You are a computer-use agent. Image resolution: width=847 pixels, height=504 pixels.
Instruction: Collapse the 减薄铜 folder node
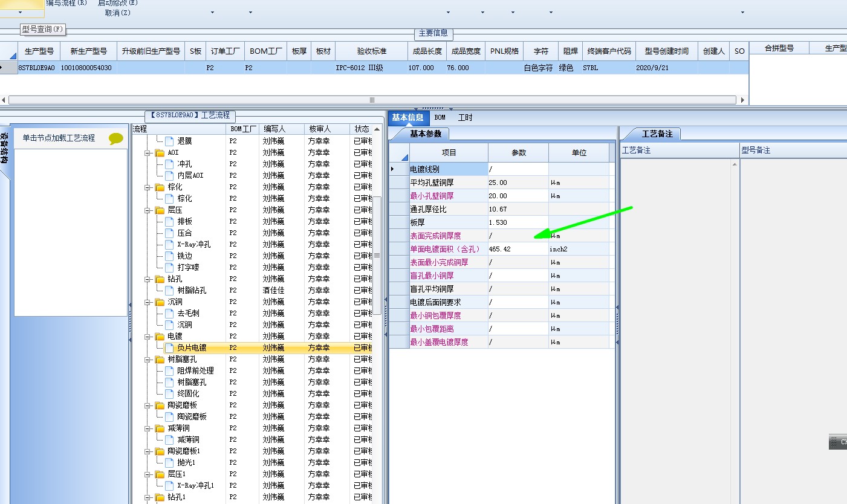point(148,428)
